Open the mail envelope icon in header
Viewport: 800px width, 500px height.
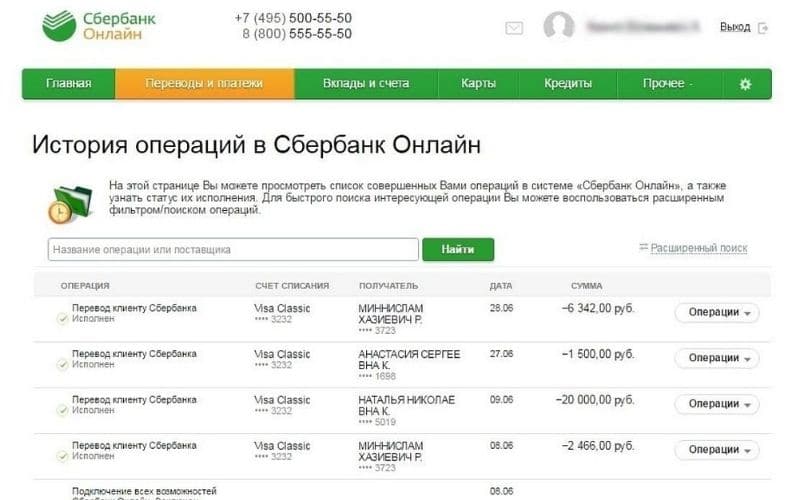coord(514,28)
